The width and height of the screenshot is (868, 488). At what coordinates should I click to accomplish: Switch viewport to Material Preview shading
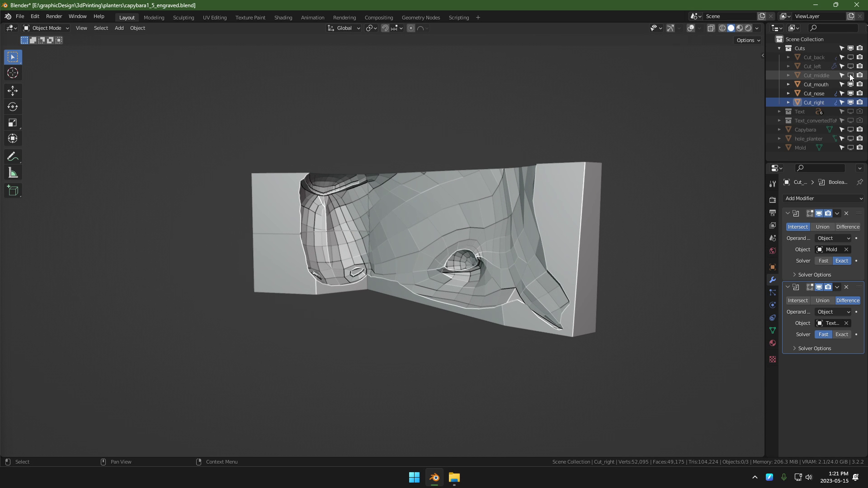(740, 28)
